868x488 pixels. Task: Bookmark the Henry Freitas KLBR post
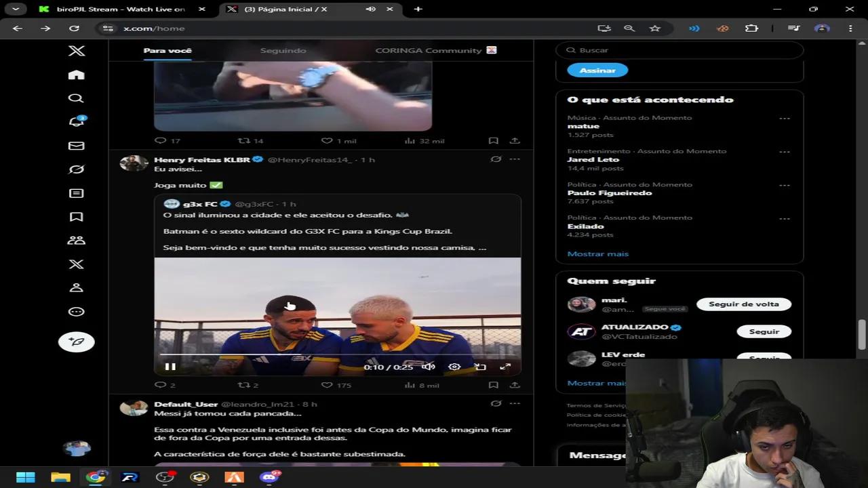click(x=493, y=385)
